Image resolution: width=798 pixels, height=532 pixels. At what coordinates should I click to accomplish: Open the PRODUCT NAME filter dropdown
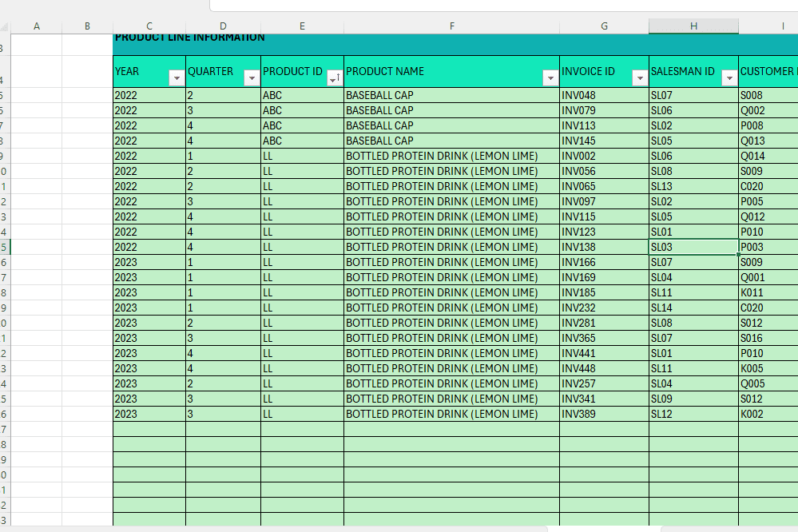tap(550, 78)
